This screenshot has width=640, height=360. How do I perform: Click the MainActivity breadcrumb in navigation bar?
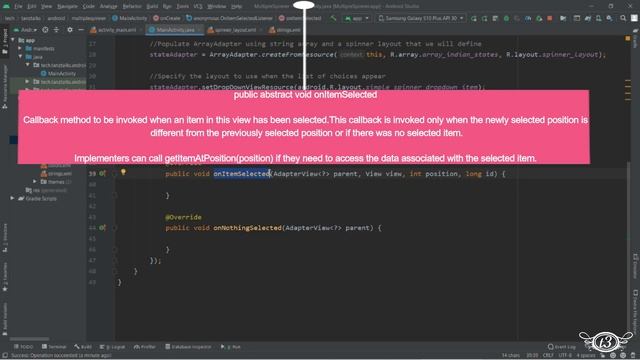click(x=129, y=18)
